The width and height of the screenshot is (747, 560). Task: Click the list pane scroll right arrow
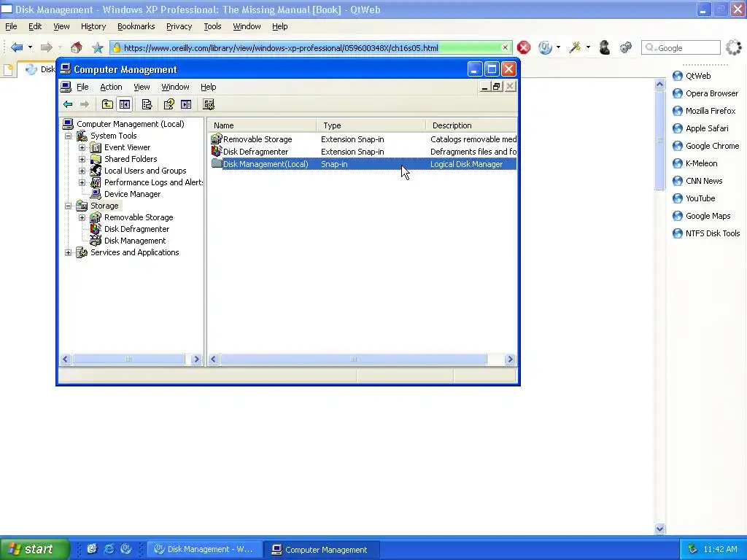[510, 359]
